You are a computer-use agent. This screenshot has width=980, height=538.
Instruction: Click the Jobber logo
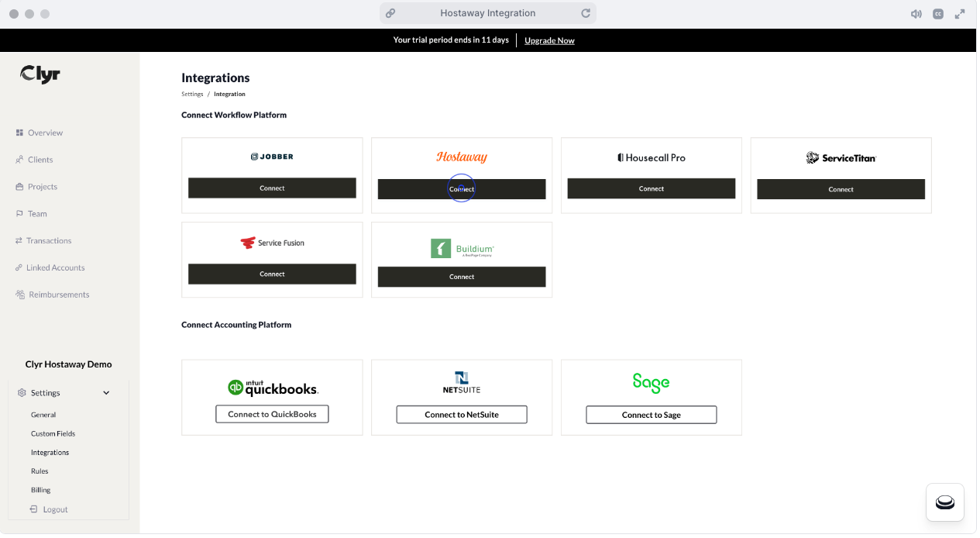click(x=272, y=157)
